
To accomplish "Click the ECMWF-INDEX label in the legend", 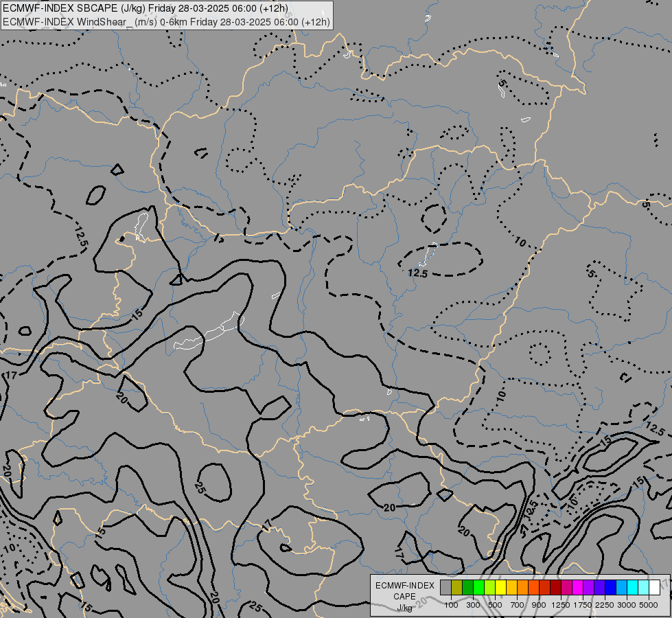I will (404, 586).
